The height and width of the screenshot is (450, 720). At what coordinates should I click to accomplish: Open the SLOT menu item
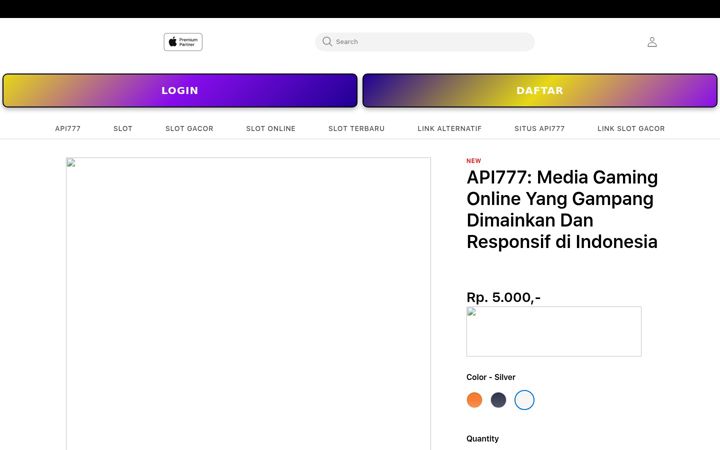[123, 129]
